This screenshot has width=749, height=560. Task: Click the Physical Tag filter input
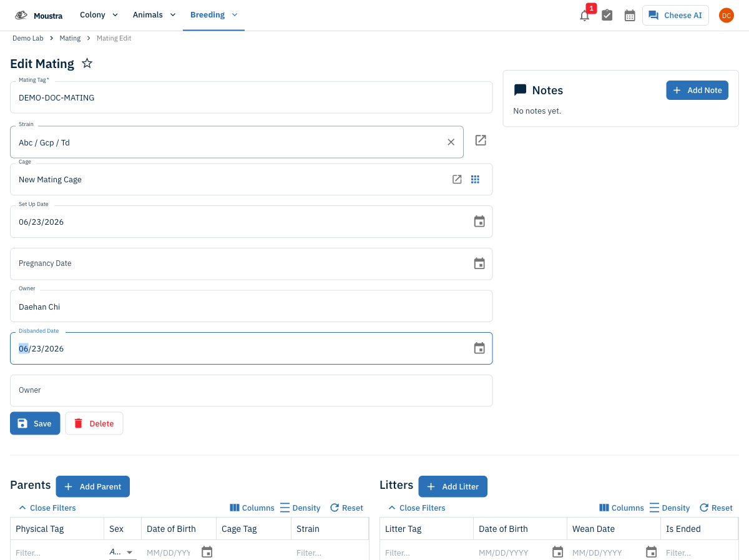click(x=57, y=553)
